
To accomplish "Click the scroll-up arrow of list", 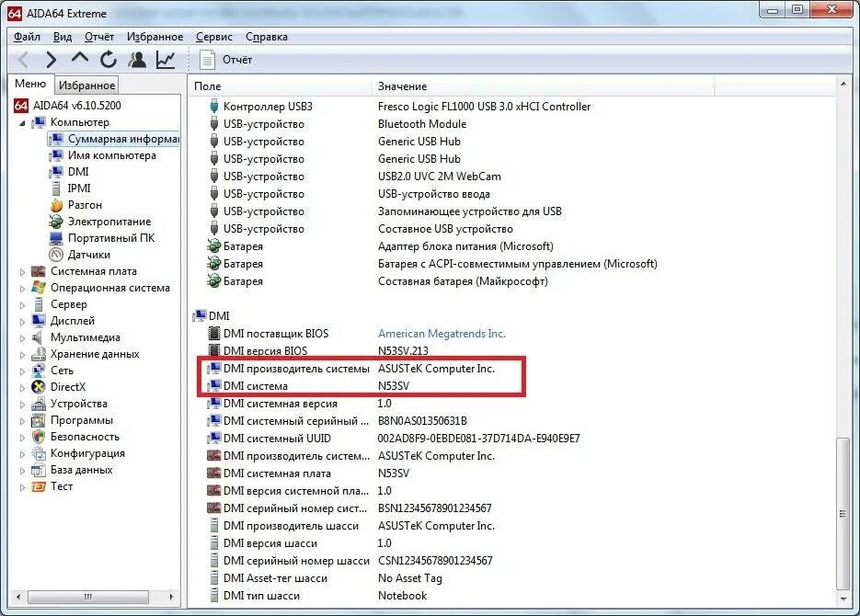I will (843, 85).
